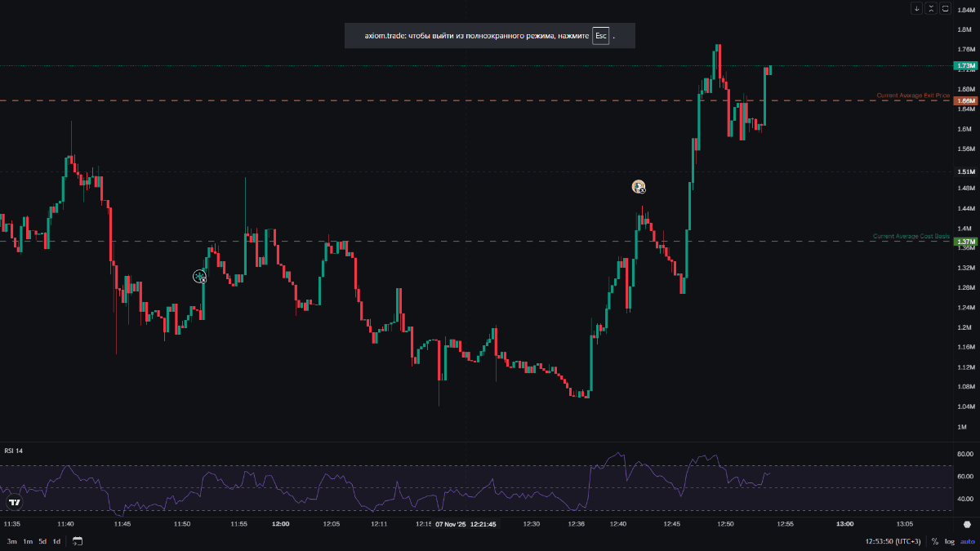Click the sell trade marker avatar near 12:42
This screenshot has width=980, height=551.
[x=639, y=187]
